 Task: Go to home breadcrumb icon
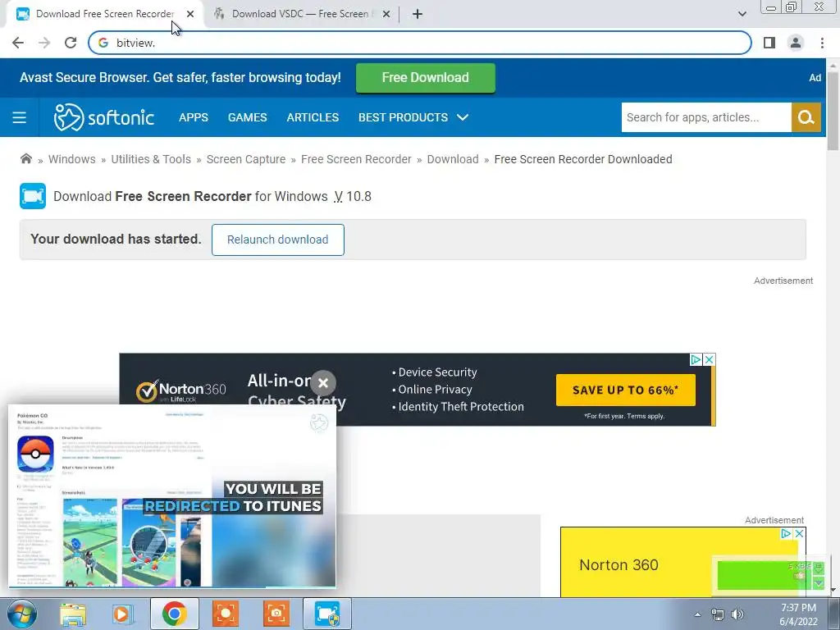pos(25,158)
